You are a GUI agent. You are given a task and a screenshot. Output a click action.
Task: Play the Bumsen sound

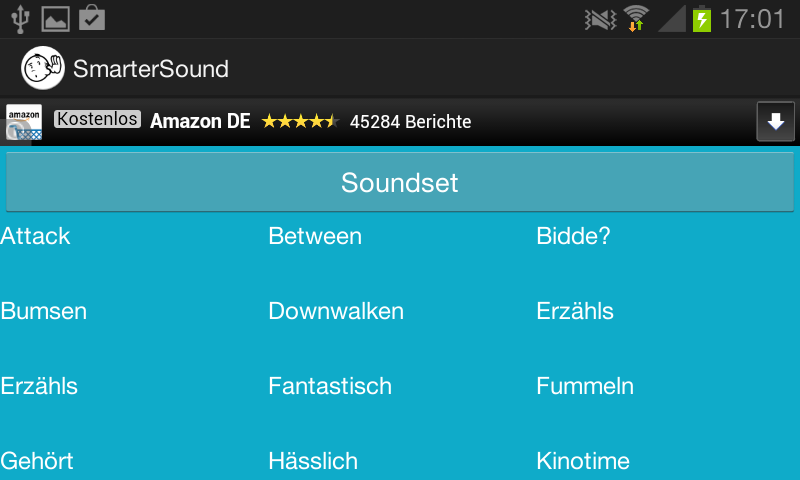click(44, 311)
